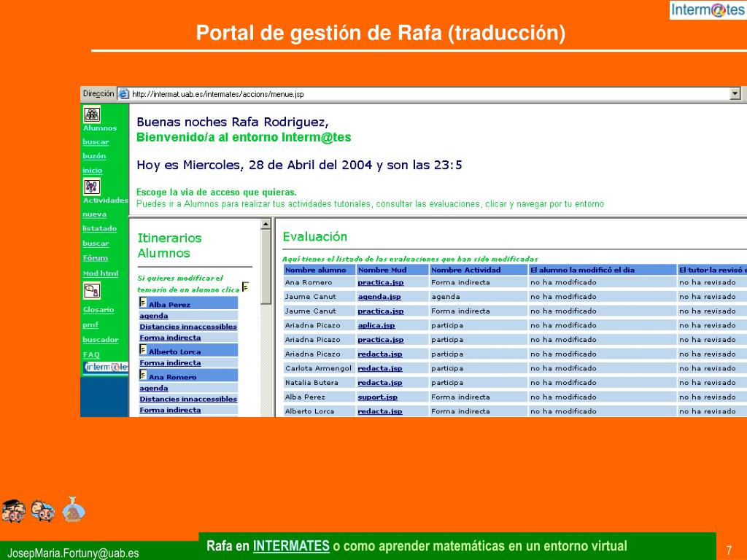
Task: Open redacta.jsp in Alberto Lorca row
Action: [x=380, y=411]
